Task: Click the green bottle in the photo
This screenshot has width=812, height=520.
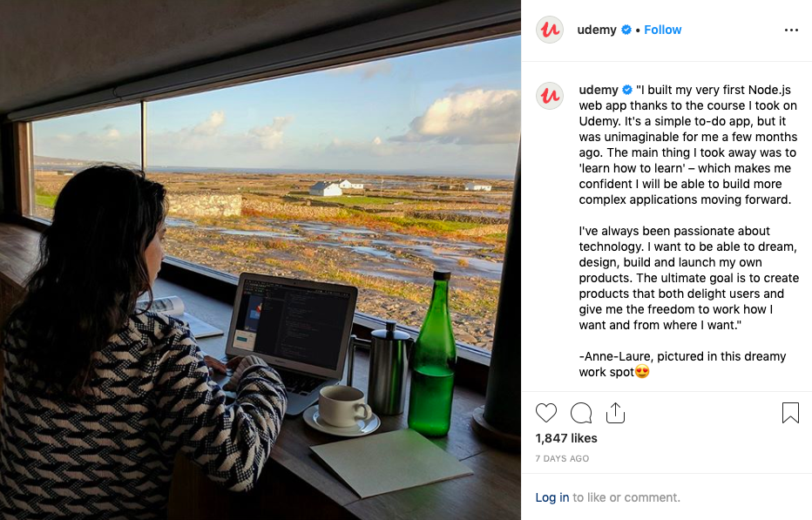Action: point(434,355)
